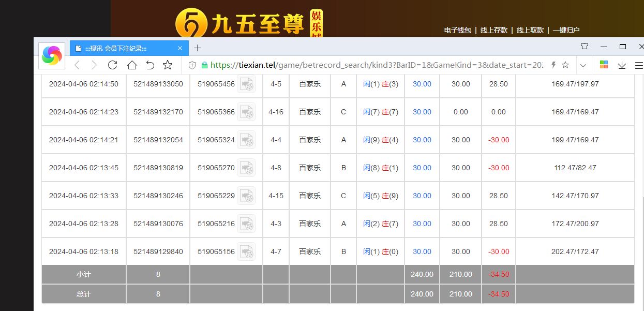Bookmark page using the toolbar star icon
This screenshot has height=311, width=644.
[168, 65]
